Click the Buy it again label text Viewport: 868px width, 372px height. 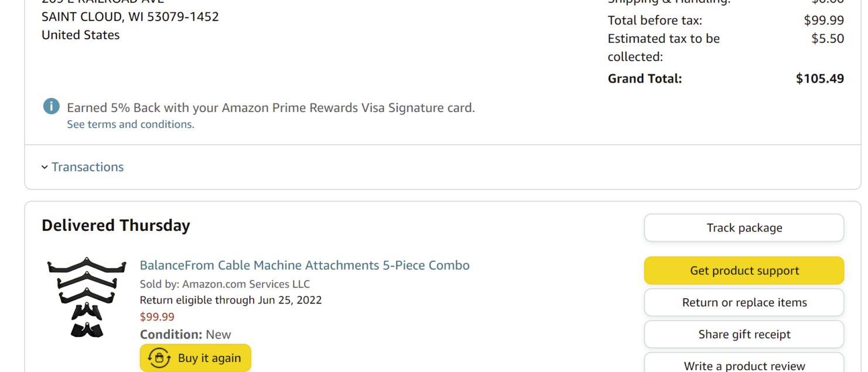(209, 358)
